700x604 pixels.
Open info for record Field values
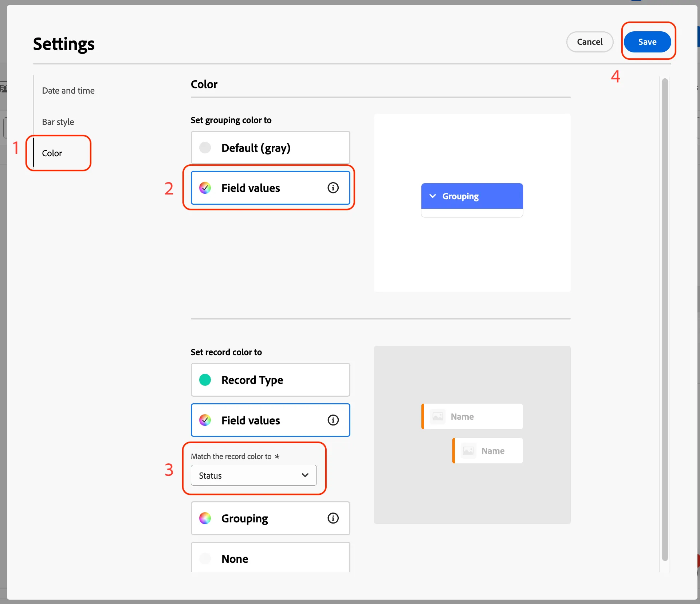[333, 420]
